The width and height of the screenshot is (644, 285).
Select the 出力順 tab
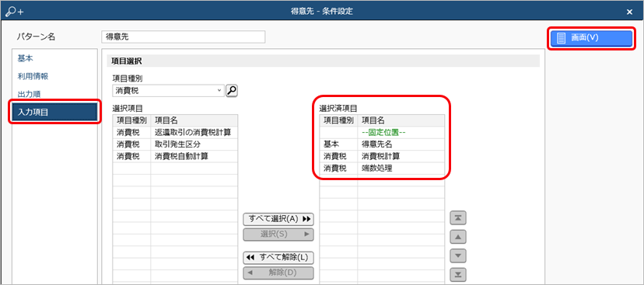[x=54, y=94]
